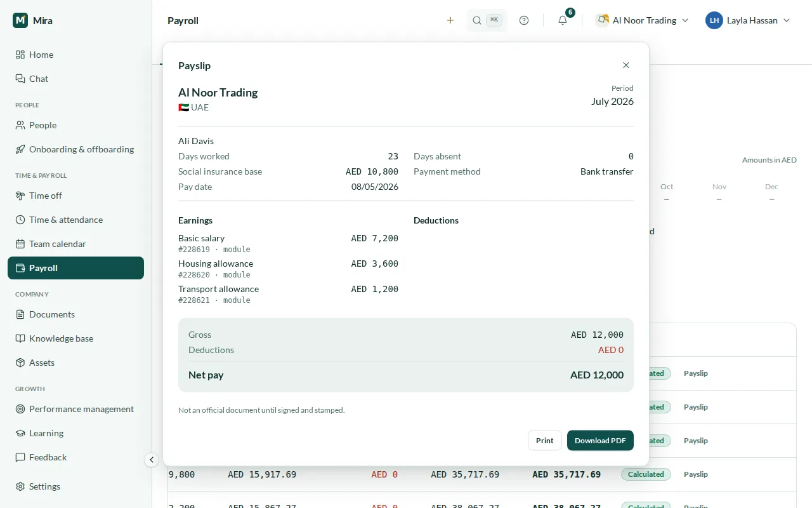Click the Feedback speech bubble icon
Viewport: 812px width, 508px height.
coord(20,457)
